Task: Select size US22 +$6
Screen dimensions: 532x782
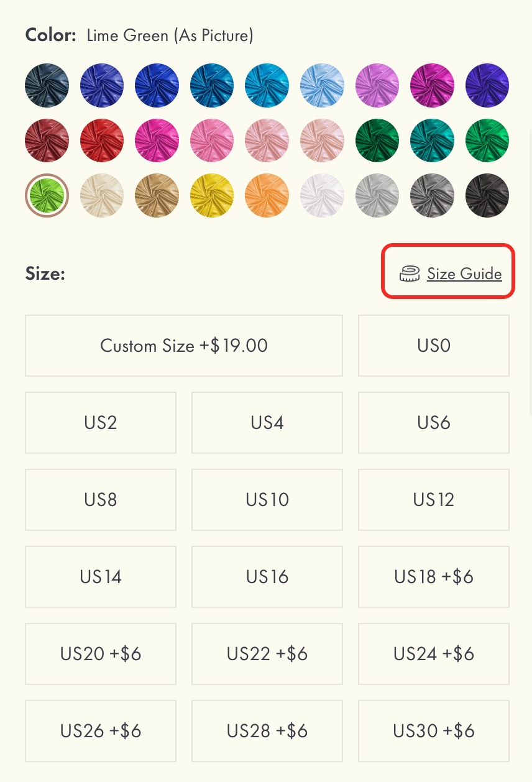Action: click(267, 654)
